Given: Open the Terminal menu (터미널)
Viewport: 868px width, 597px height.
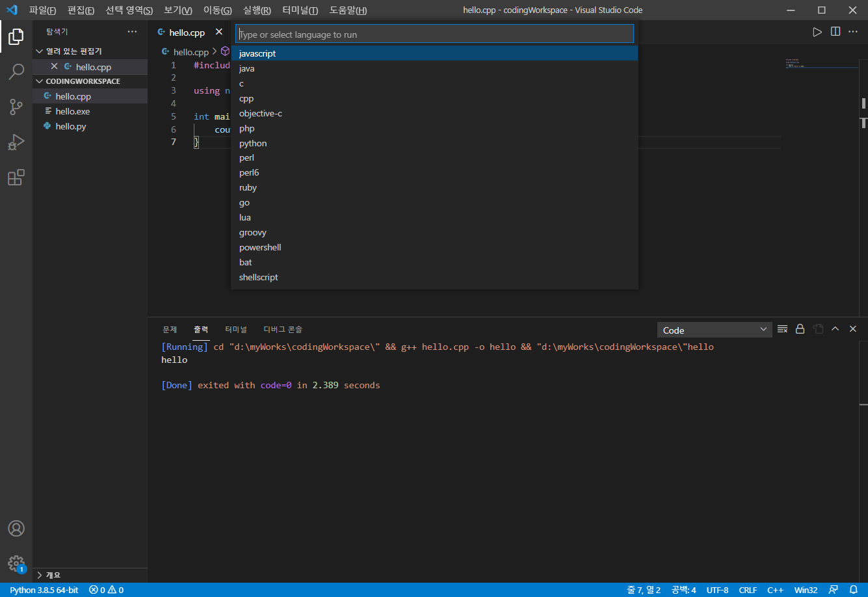Looking at the screenshot, I should (300, 10).
